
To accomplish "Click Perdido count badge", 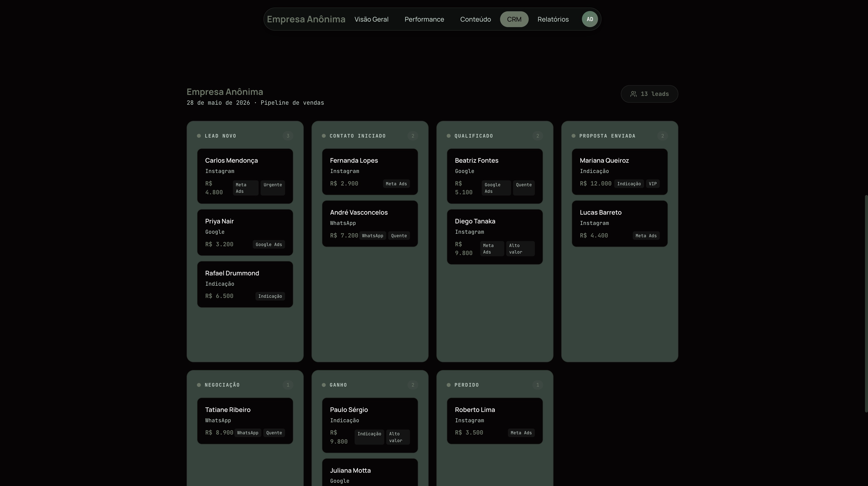I will (537, 385).
